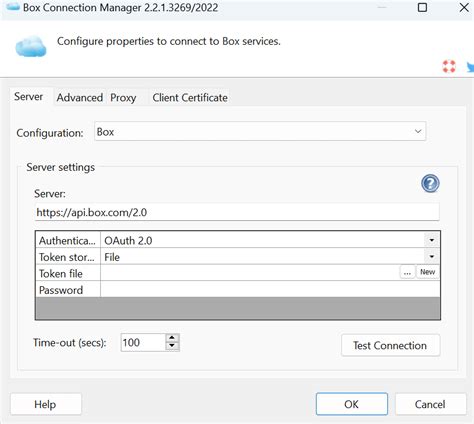
Task: Increase time-out with up arrow
Action: (172, 338)
